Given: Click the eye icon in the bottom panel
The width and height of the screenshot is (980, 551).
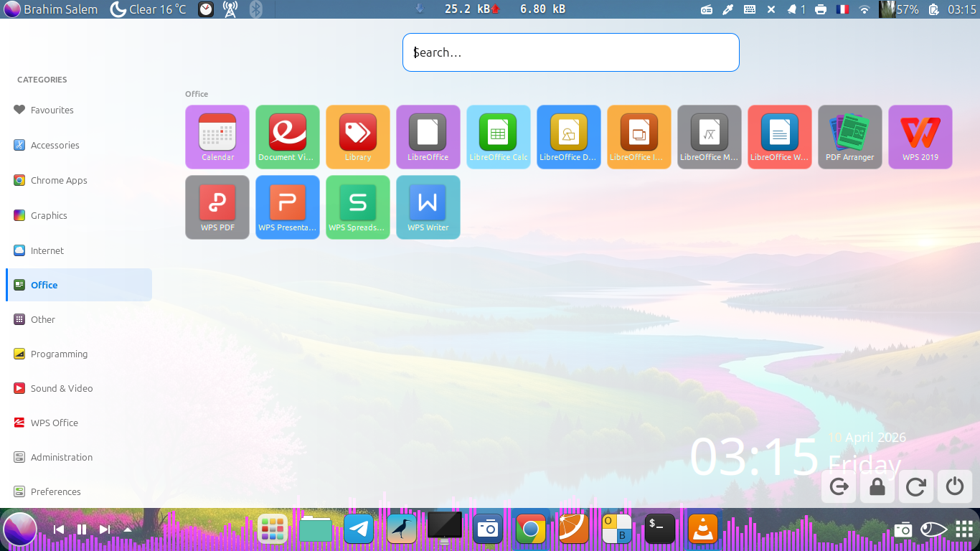Looking at the screenshot, I should pos(934,529).
